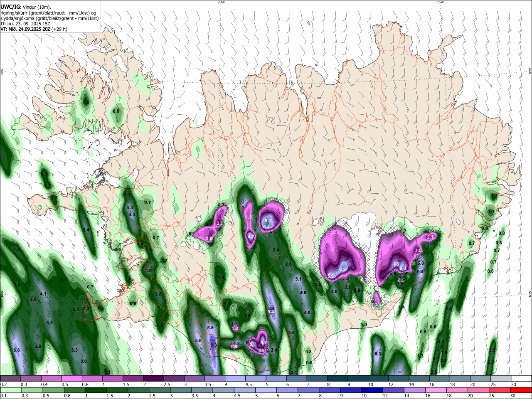
Task: Select the dark teal 8 snow legend swatch
Action: pos(337,378)
